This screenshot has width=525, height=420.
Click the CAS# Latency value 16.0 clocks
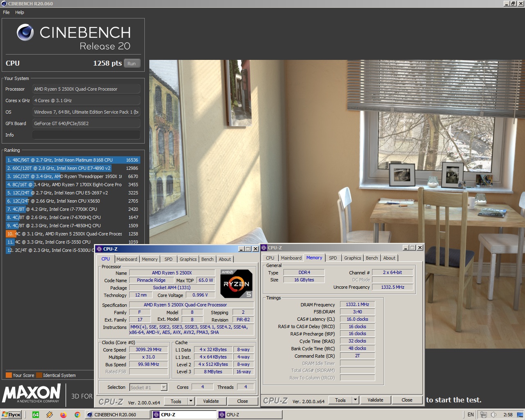[x=357, y=319]
